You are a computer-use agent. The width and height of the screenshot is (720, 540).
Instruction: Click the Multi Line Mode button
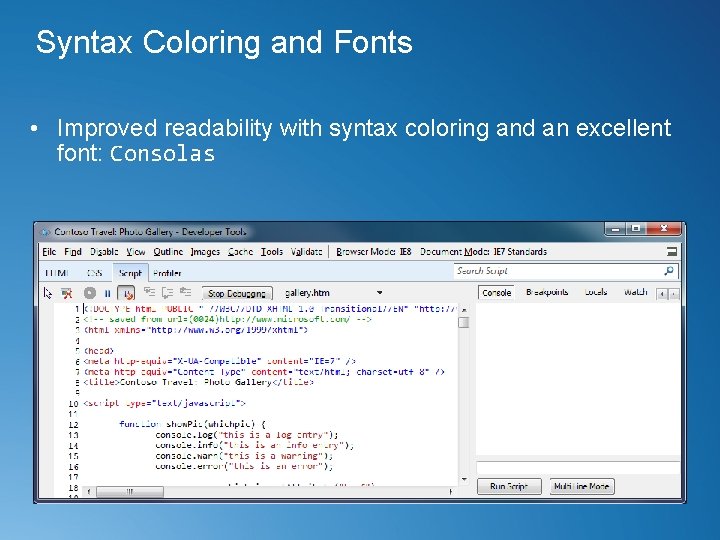pyautogui.click(x=582, y=486)
